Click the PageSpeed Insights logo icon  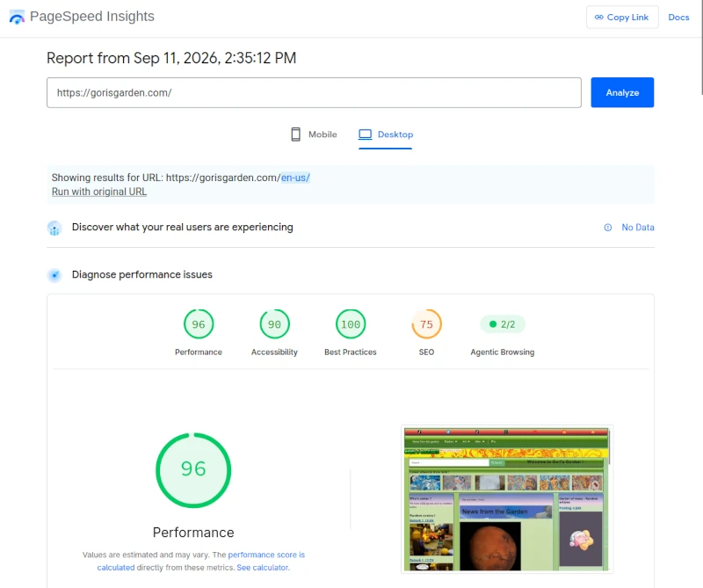tap(17, 17)
